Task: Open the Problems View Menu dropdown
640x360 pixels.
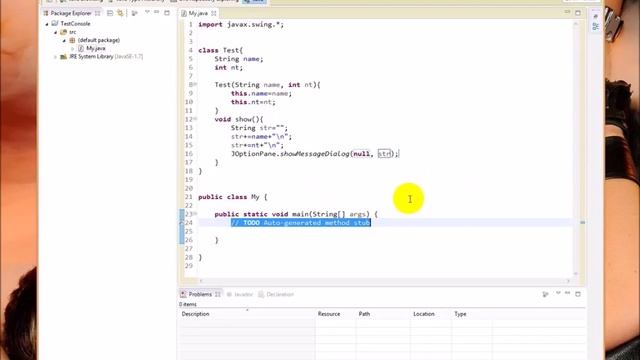Action: [558, 293]
